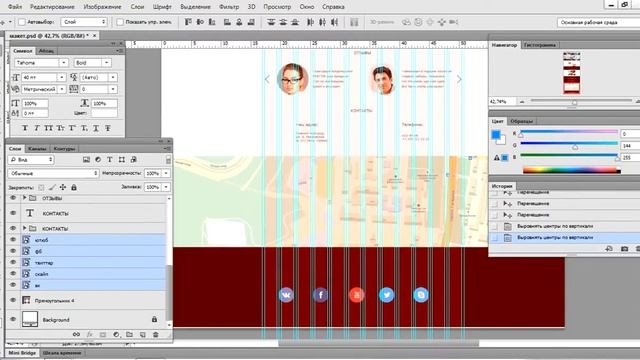The image size is (640, 360).
Task: Switch to the Каналы tab
Action: click(x=38, y=149)
